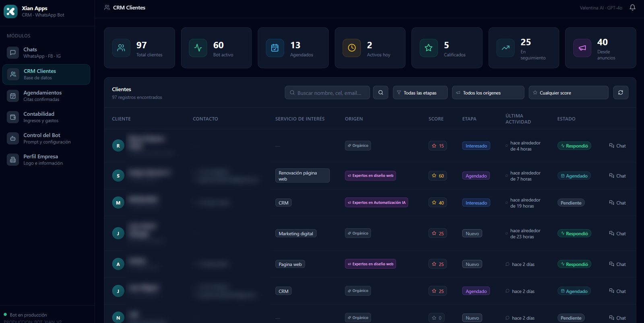
Task: Click the Activos hoy clock icon
Action: (352, 48)
